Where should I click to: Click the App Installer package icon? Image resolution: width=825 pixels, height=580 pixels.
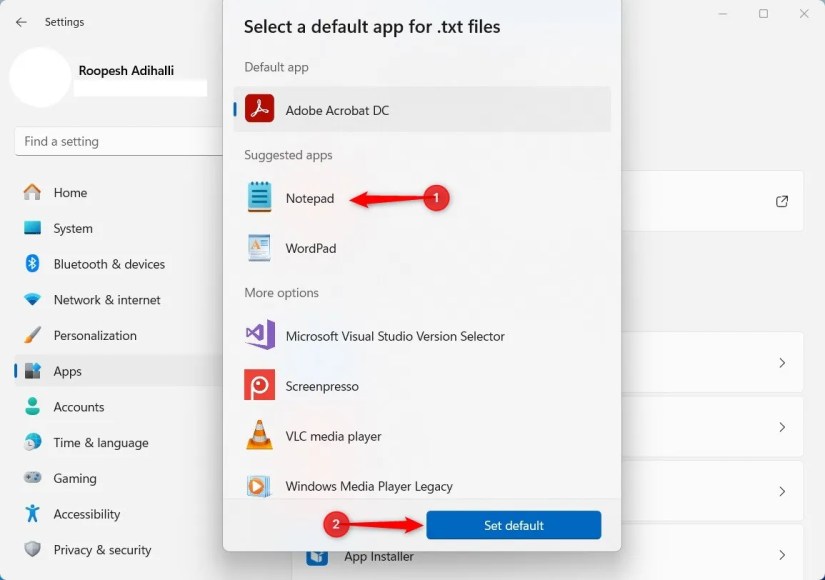[316, 557]
